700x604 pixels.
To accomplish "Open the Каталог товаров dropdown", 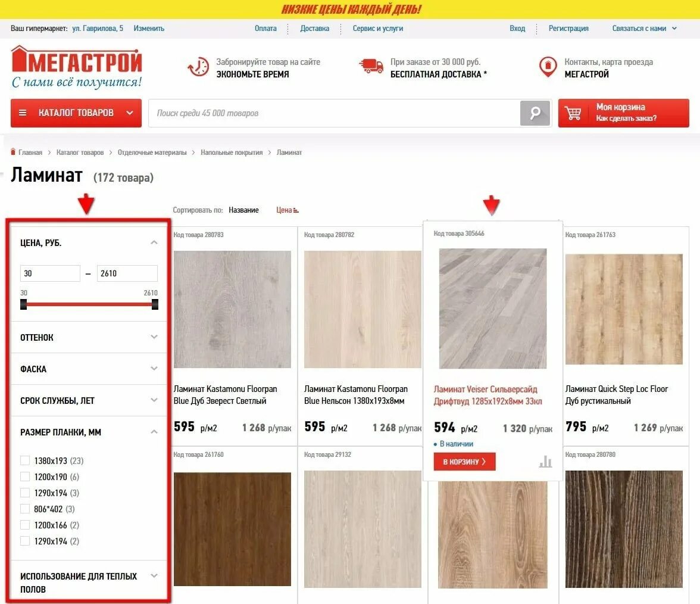I will pyautogui.click(x=76, y=113).
